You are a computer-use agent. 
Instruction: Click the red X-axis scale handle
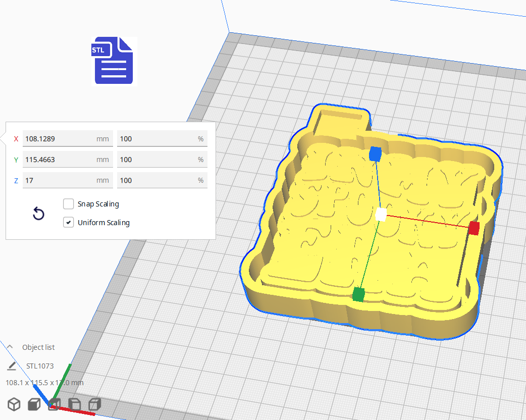tap(474, 228)
